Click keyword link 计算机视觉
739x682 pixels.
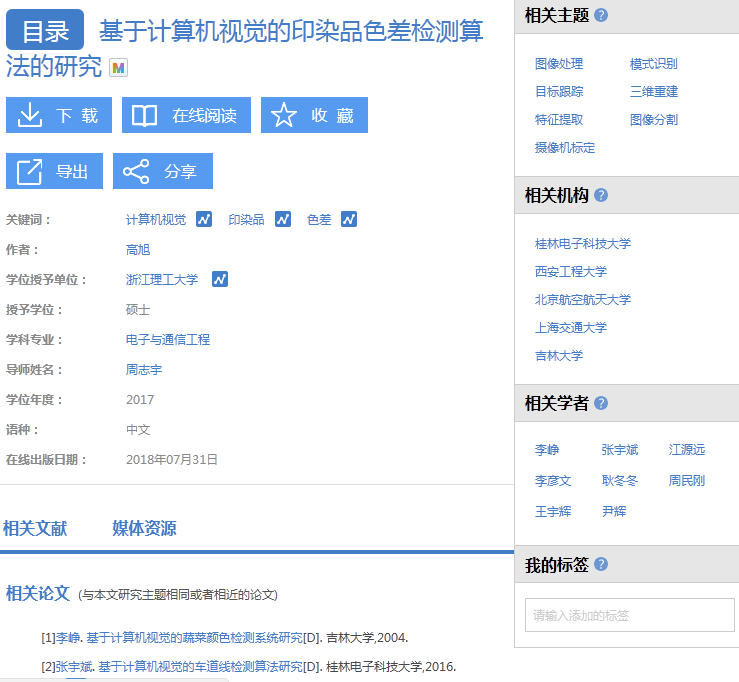point(156,220)
